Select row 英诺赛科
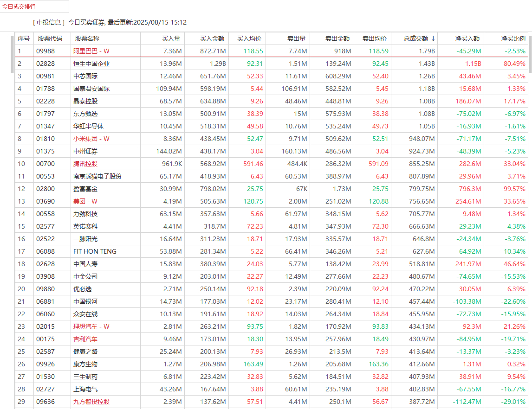This screenshot has height=409, width=532. (272, 226)
